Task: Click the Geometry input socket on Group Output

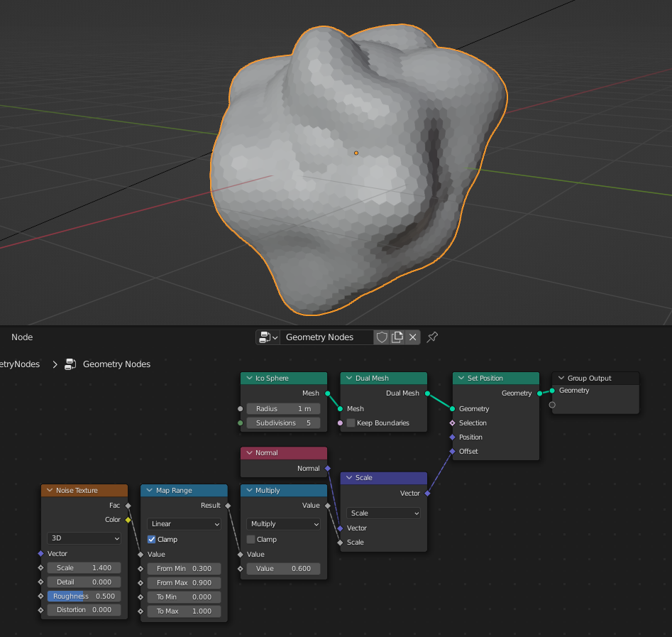Action: coord(552,390)
